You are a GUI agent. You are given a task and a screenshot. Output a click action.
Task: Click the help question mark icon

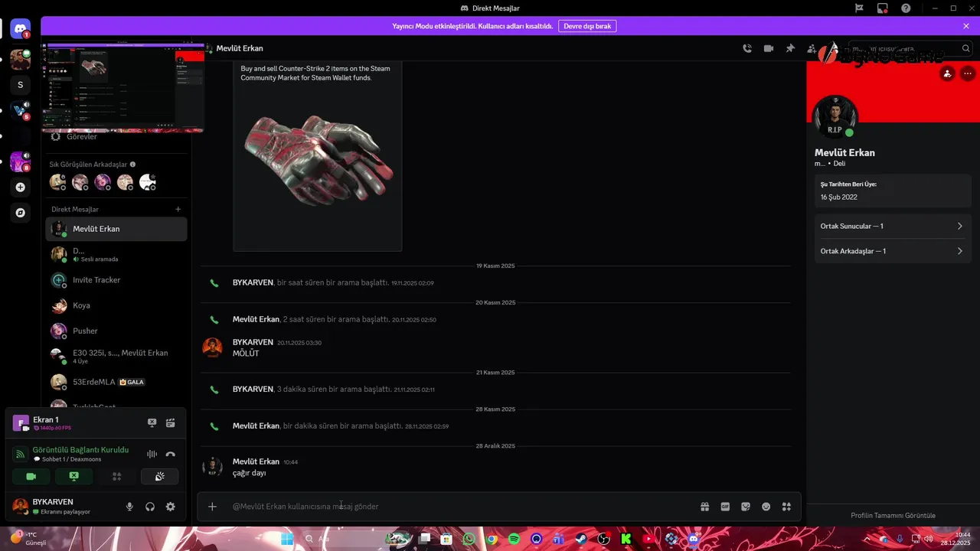(x=906, y=8)
